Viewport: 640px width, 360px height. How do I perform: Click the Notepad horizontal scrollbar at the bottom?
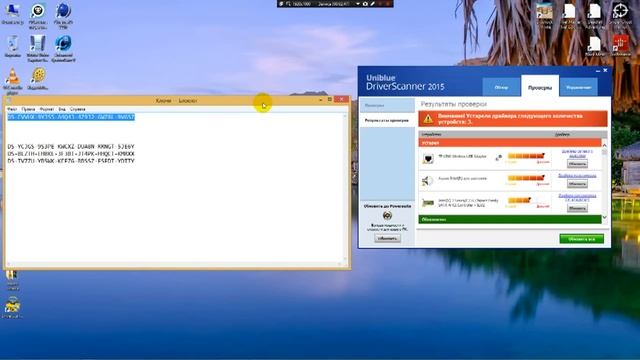point(174,264)
